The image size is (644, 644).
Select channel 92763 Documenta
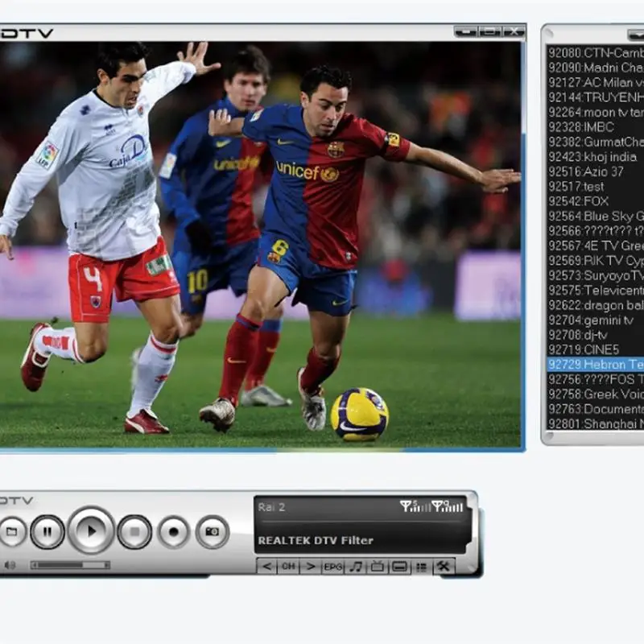click(x=596, y=409)
